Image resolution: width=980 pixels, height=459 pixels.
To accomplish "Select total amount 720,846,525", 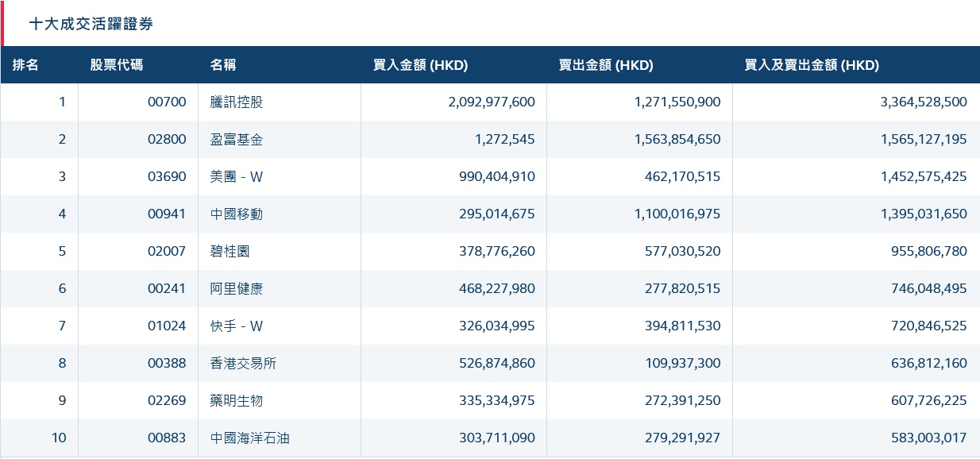I will tap(929, 326).
